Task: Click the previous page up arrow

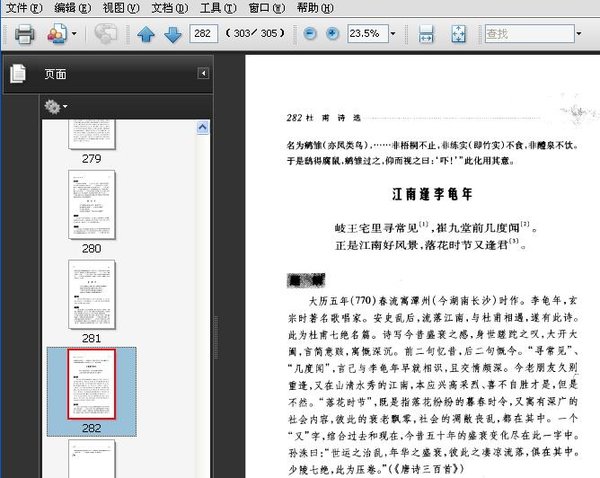Action: coord(146,34)
